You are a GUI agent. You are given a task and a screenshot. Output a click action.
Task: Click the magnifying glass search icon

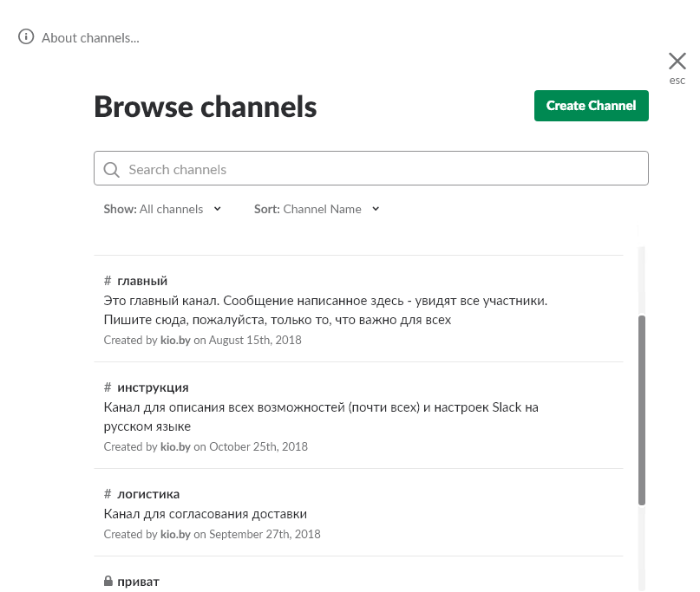[111, 170]
